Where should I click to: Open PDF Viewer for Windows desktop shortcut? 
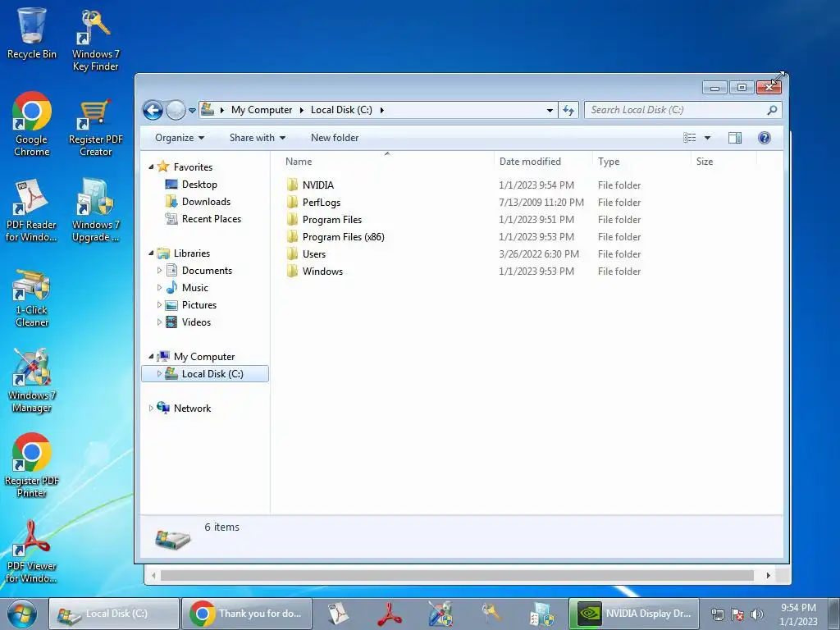click(32, 552)
